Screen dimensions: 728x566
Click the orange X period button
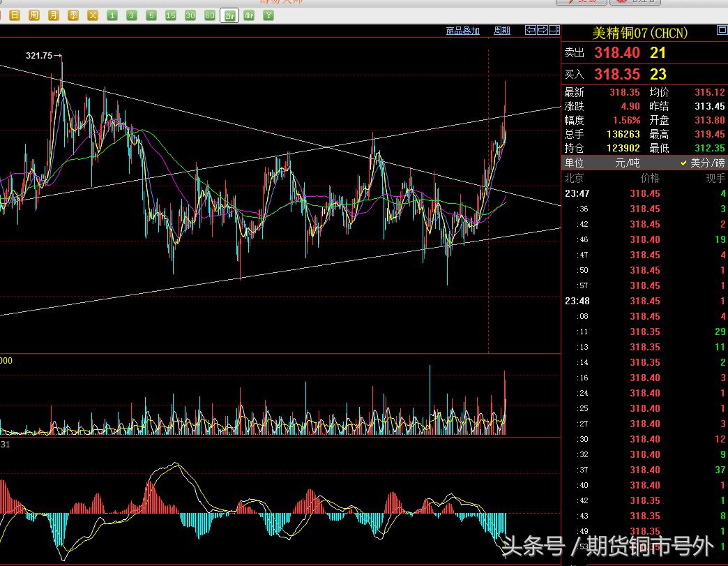coord(93,15)
